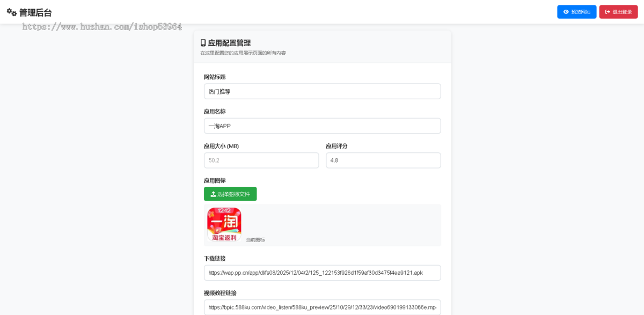The width and height of the screenshot is (644, 315).
Task: Open the site preview via 预览网站 button
Action: point(577,11)
